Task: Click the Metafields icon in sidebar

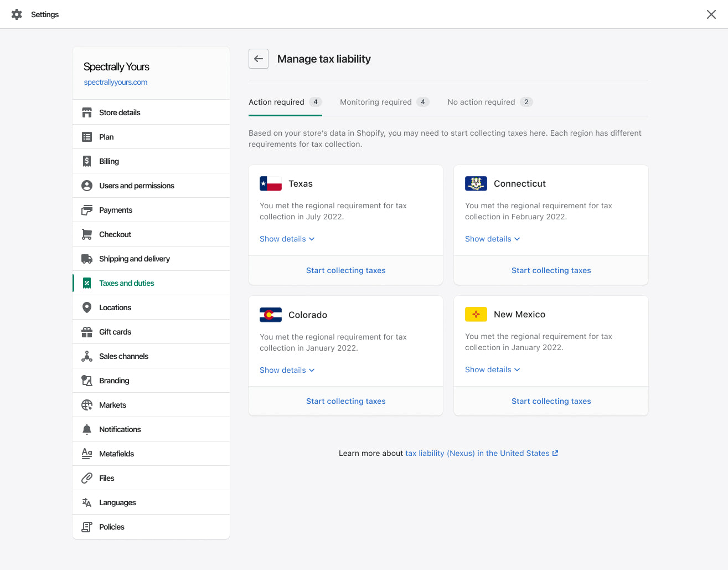Action: pyautogui.click(x=87, y=453)
